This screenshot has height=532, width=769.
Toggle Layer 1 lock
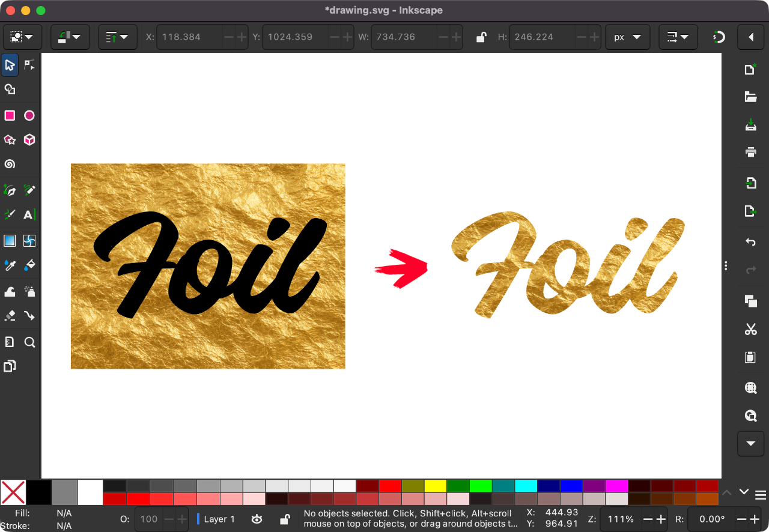[x=285, y=519]
